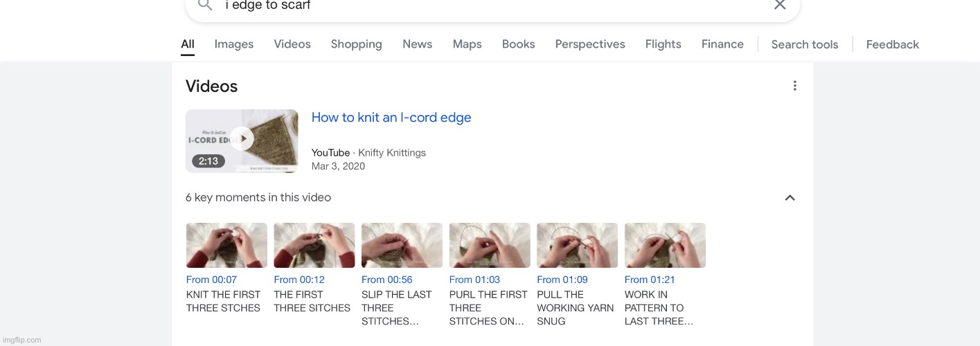This screenshot has height=346, width=980.
Task: Switch to the Images tab
Action: pos(234,44)
